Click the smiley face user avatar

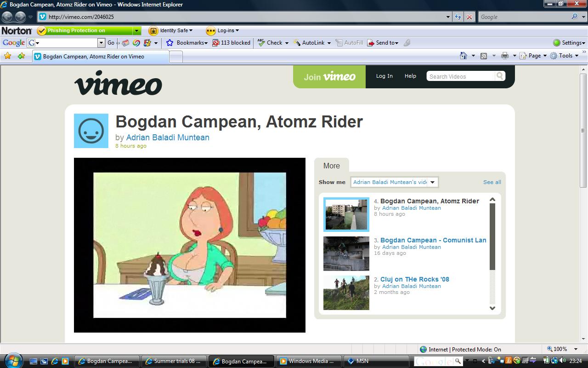pos(91,131)
